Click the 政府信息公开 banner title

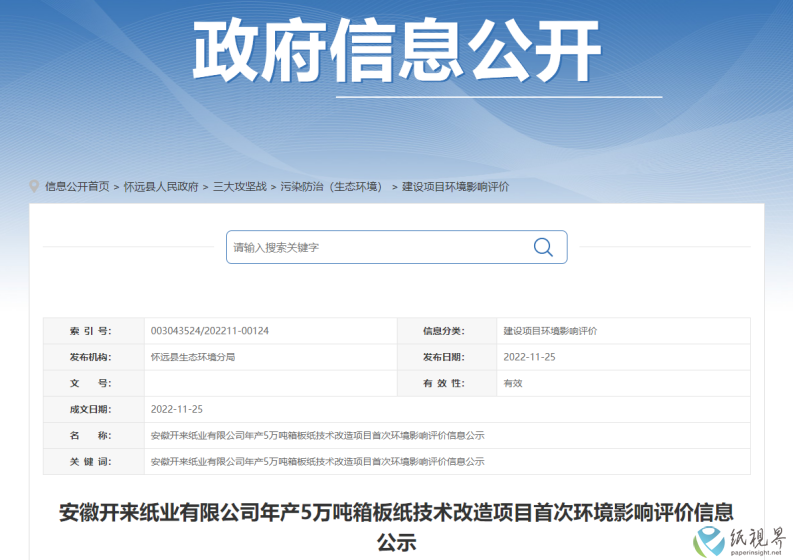pos(397,51)
